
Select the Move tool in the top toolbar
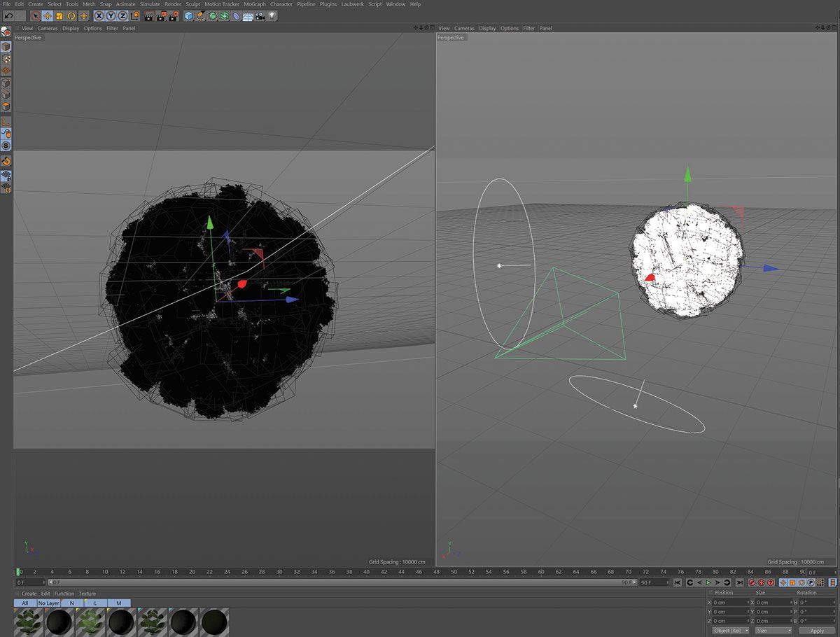47,15
